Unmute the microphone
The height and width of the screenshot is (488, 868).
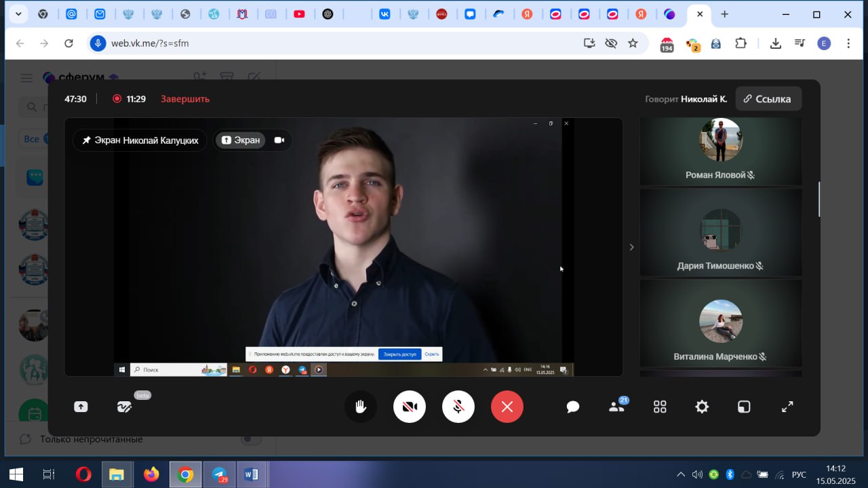tap(458, 407)
